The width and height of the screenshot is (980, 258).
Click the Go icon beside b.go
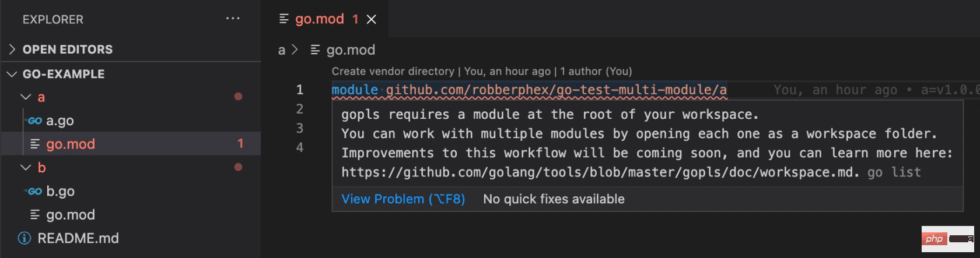point(34,191)
